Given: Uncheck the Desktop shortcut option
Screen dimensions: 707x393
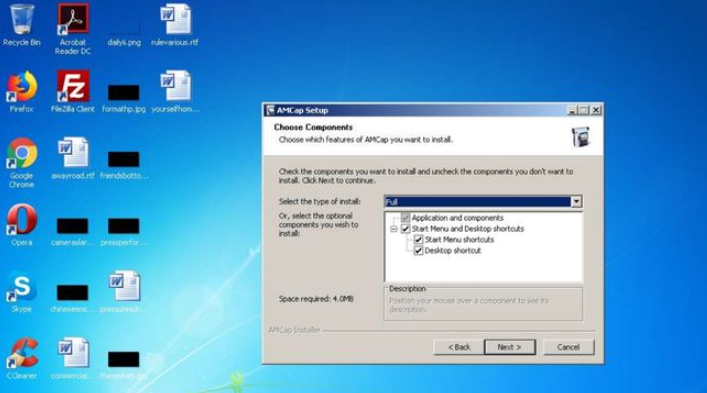Looking at the screenshot, I should click(x=418, y=251).
